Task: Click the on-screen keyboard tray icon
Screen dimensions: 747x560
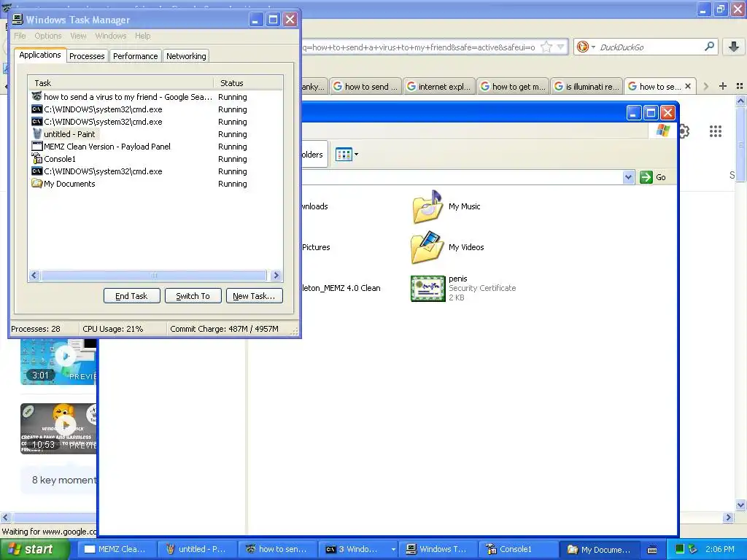Action: click(x=652, y=550)
